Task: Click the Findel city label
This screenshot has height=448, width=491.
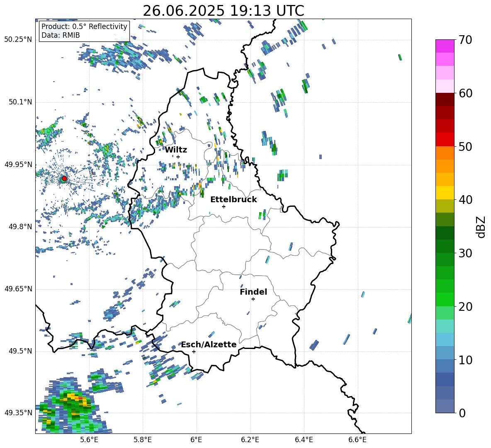Action: [253, 292]
